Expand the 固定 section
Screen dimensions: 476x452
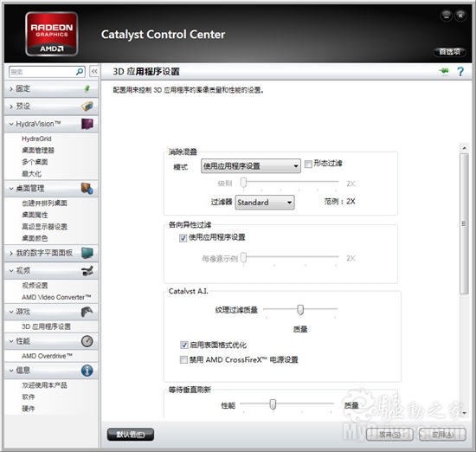coord(11,88)
